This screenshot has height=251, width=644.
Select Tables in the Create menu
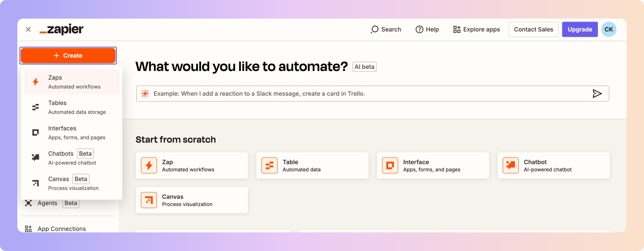[72, 107]
